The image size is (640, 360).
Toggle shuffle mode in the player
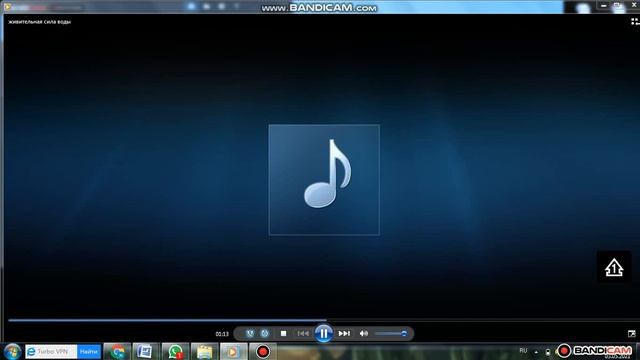click(x=250, y=333)
